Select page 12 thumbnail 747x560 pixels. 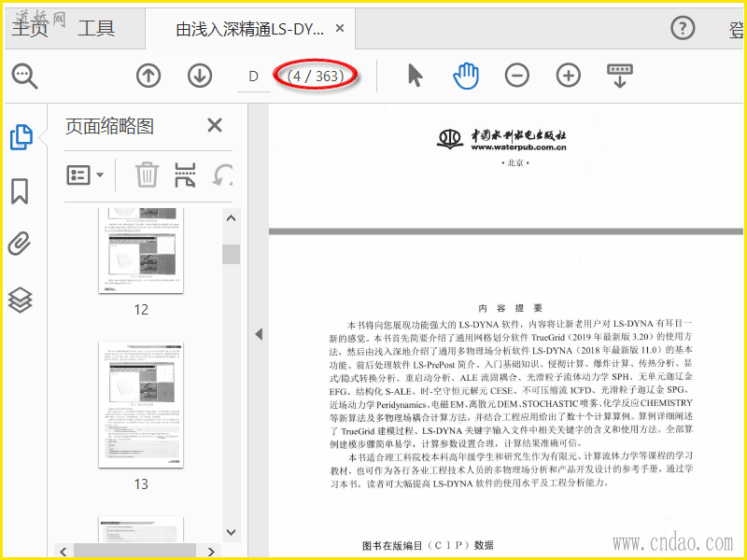(141, 250)
